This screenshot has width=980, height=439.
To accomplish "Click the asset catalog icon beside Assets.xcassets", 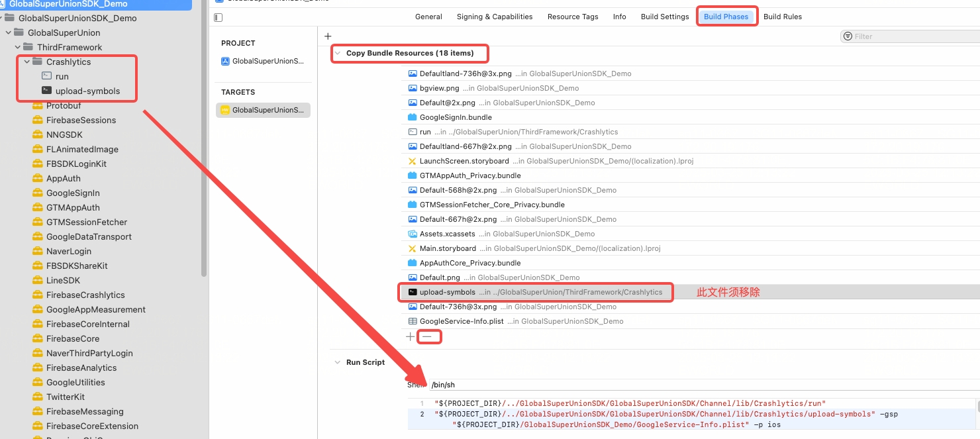I will (413, 234).
